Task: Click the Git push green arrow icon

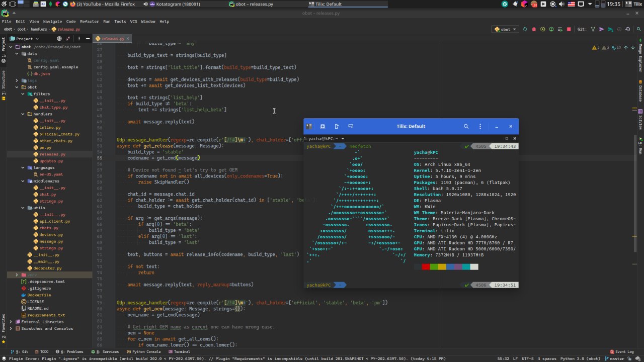Action: pyautogui.click(x=610, y=29)
